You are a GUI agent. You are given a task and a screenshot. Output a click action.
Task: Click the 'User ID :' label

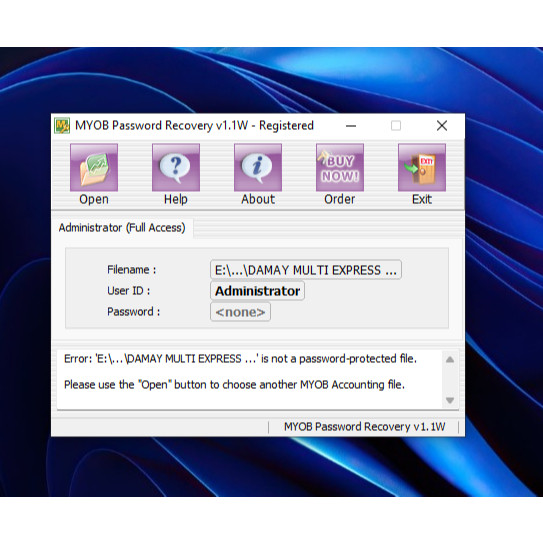pyautogui.click(x=128, y=291)
